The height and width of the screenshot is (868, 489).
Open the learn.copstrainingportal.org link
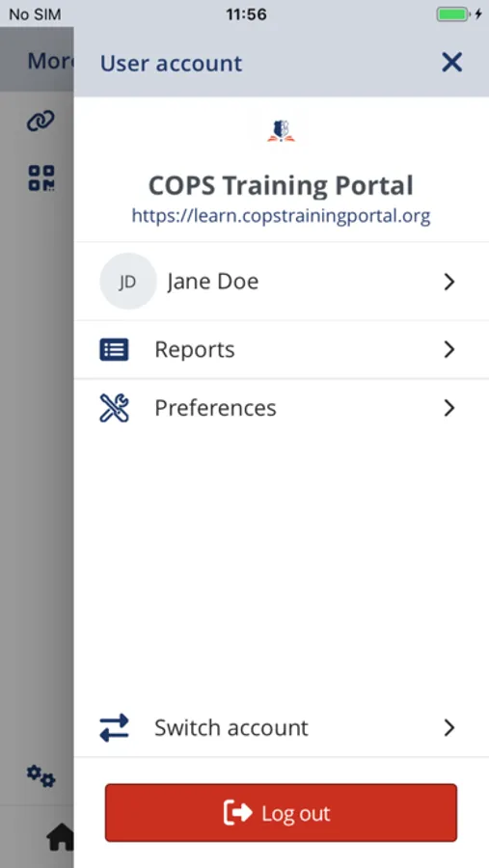tap(281, 215)
